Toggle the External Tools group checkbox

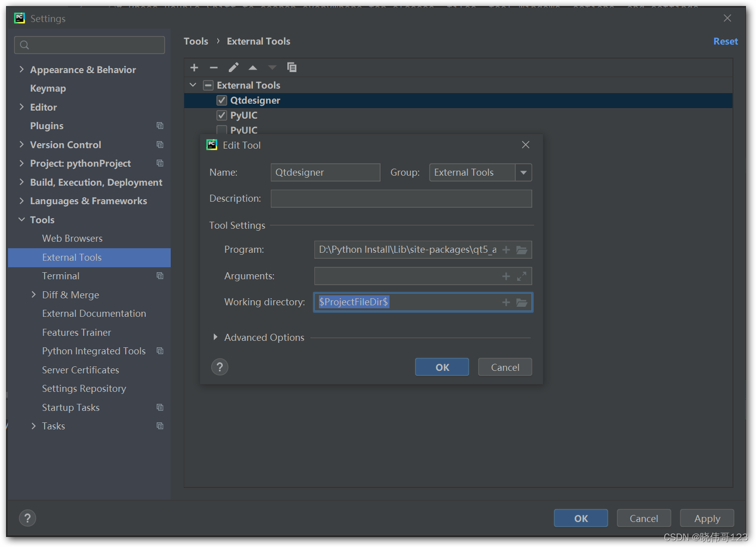click(x=208, y=86)
